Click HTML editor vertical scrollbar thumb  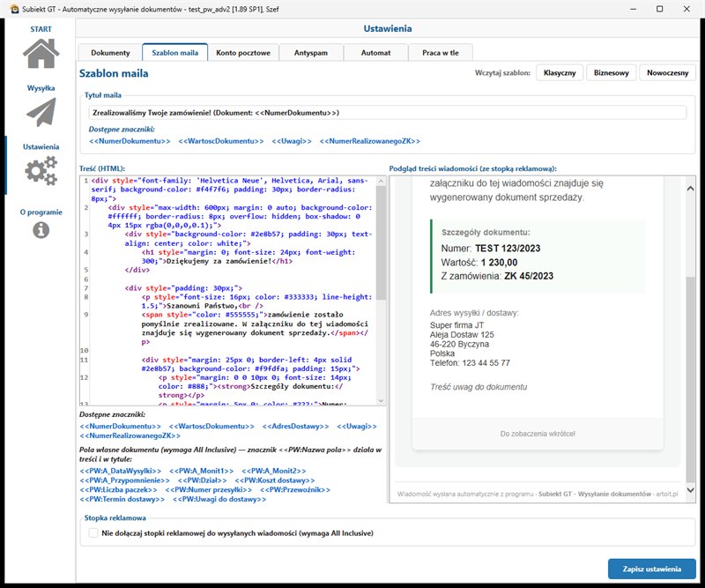click(381, 242)
